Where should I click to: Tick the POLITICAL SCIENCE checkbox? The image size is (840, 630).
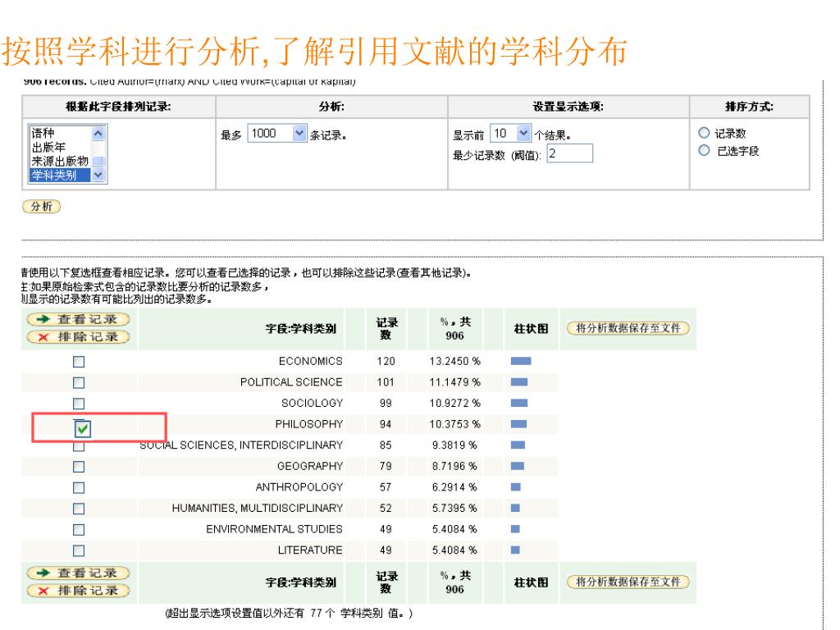[x=80, y=382]
